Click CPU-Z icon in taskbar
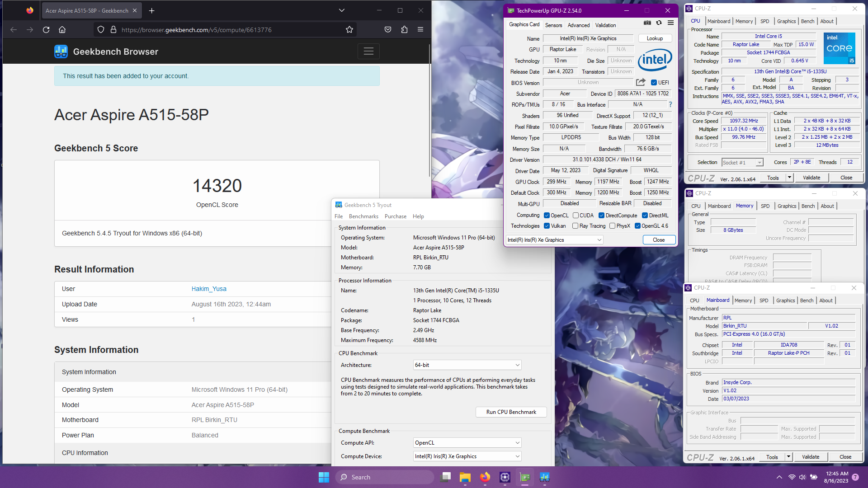 [505, 477]
